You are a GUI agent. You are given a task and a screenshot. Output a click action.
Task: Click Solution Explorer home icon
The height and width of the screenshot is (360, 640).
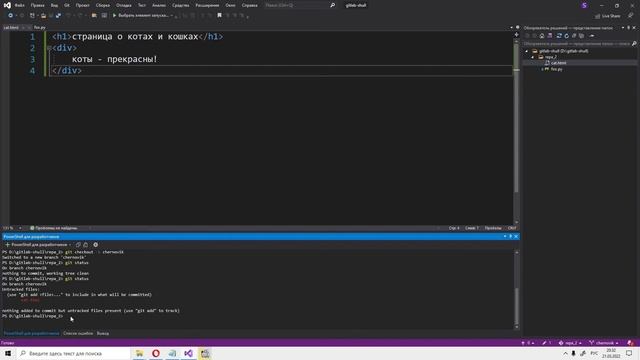[542, 36]
